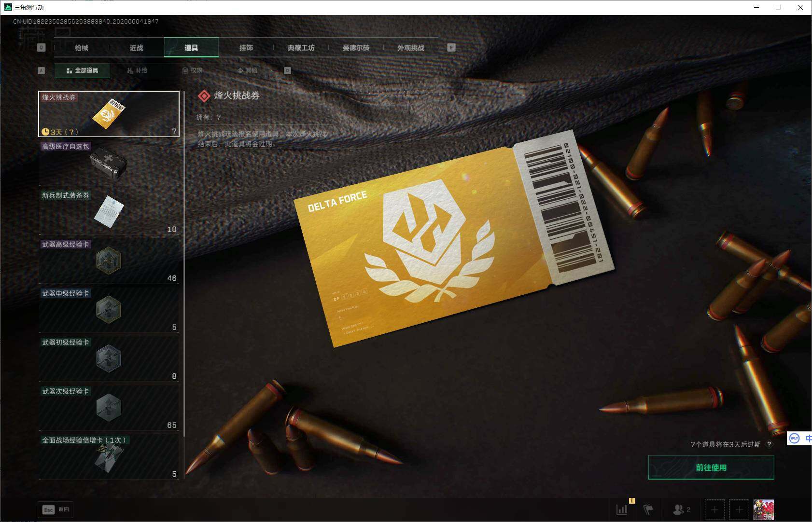Click the iFLY input method icon

point(794,438)
